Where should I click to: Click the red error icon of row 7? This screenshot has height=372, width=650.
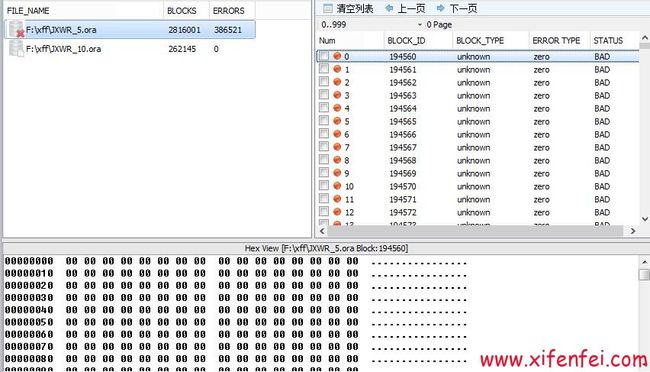pos(337,147)
